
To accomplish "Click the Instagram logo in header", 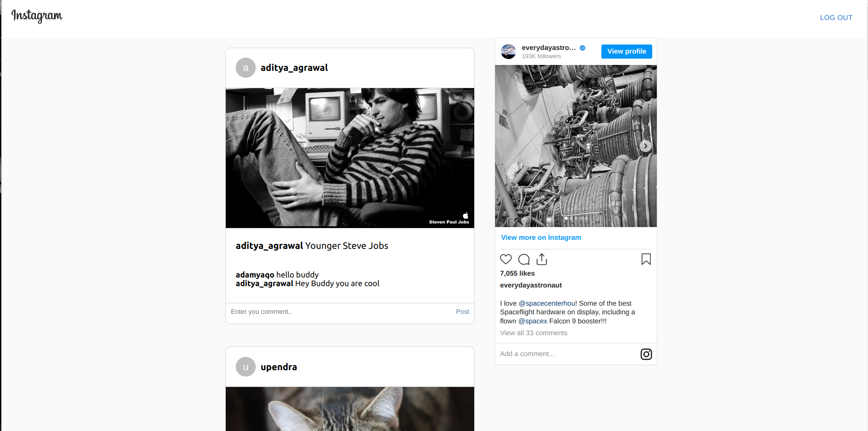I will pos(37,16).
